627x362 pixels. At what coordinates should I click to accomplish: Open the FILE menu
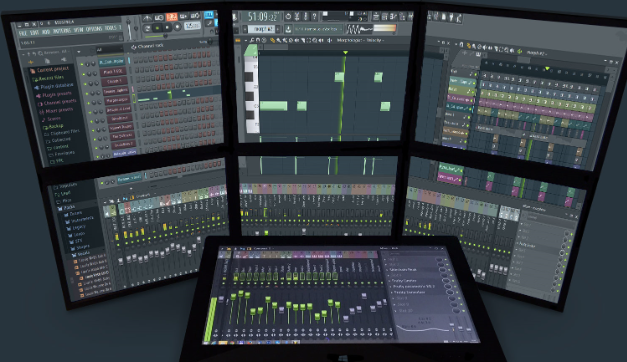[23, 33]
